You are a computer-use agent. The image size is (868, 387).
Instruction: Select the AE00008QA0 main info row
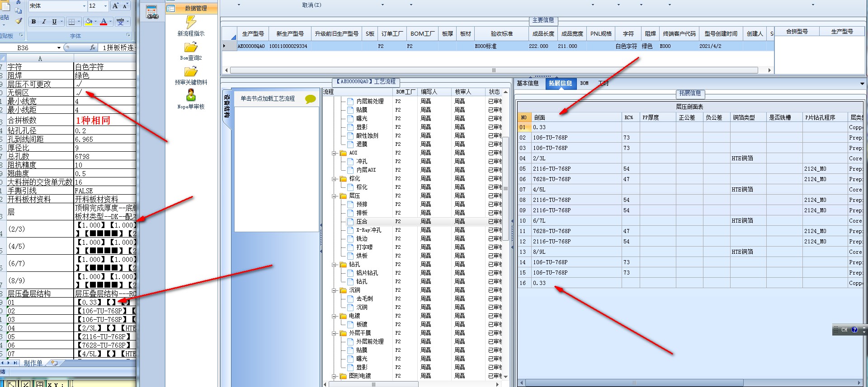497,46
